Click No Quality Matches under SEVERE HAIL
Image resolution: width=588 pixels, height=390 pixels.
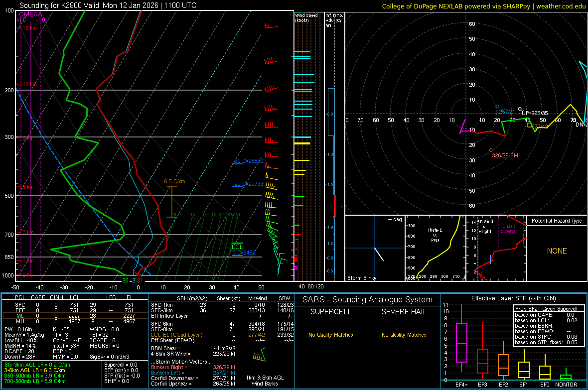(404, 335)
